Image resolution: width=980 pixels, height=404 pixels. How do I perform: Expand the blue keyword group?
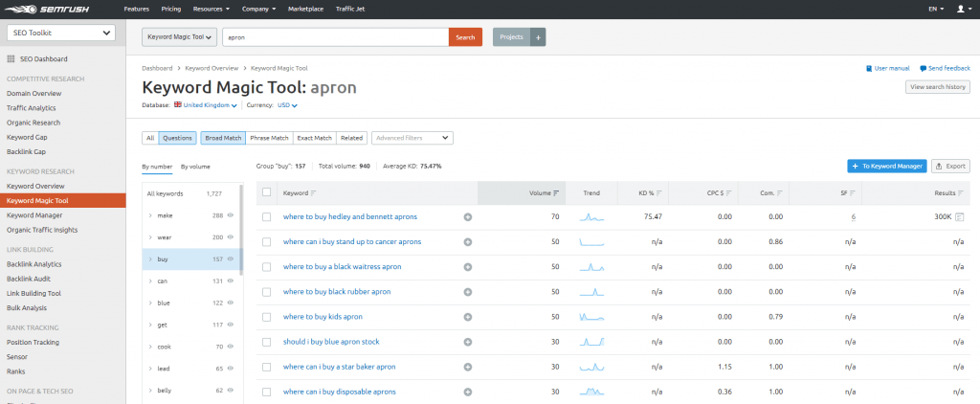(150, 303)
